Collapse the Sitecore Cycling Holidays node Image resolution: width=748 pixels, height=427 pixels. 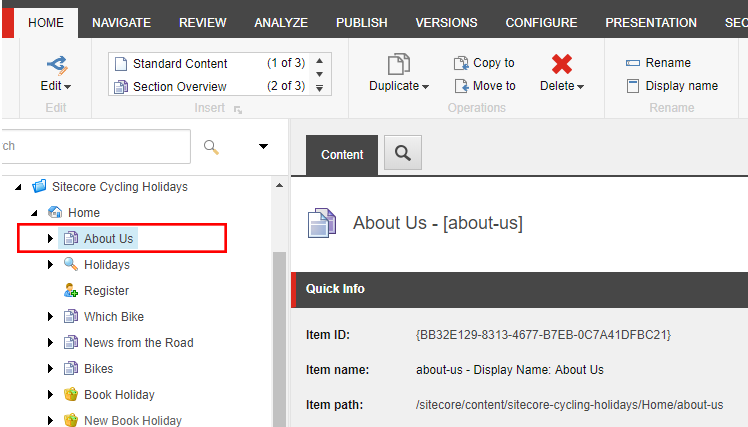[18, 187]
